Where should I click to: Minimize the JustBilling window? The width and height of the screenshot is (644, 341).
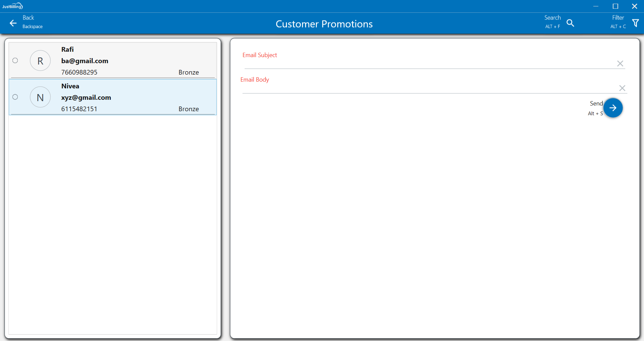pos(596,6)
